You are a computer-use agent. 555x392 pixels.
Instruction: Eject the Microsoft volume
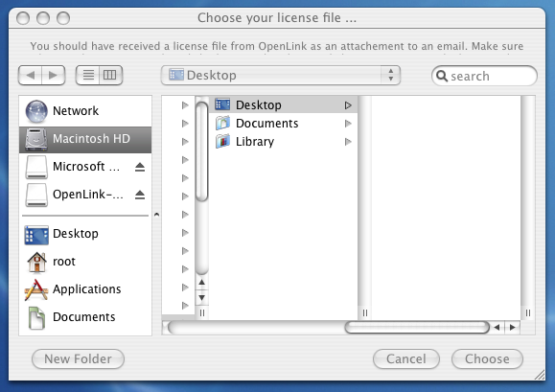(140, 167)
